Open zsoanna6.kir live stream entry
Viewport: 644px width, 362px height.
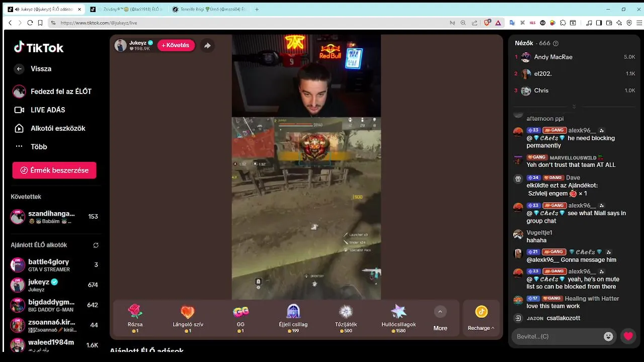54,325
